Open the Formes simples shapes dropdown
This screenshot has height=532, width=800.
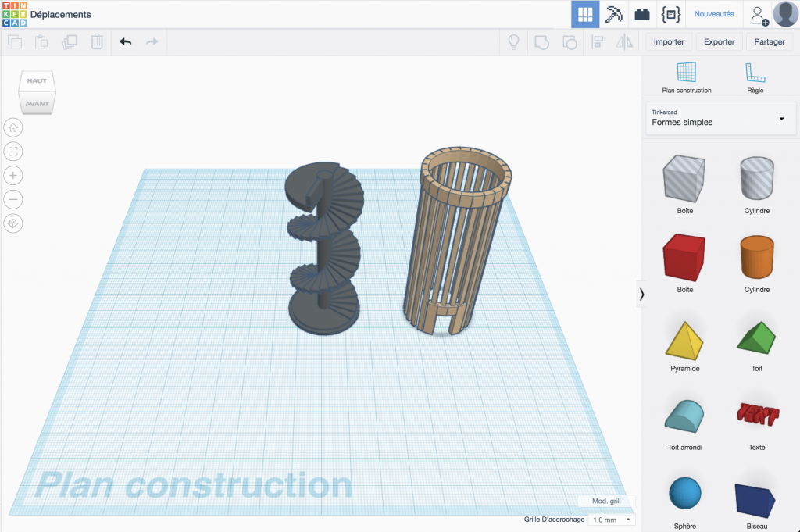click(719, 118)
